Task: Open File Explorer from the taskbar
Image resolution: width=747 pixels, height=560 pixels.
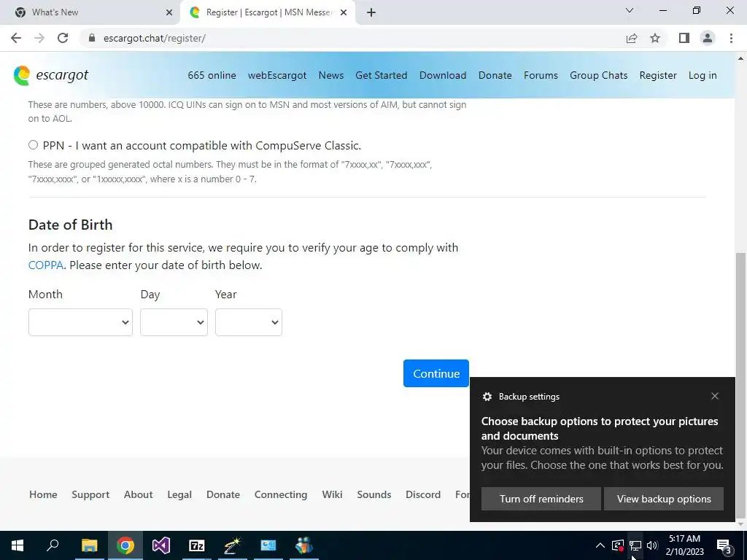Action: pos(89,545)
